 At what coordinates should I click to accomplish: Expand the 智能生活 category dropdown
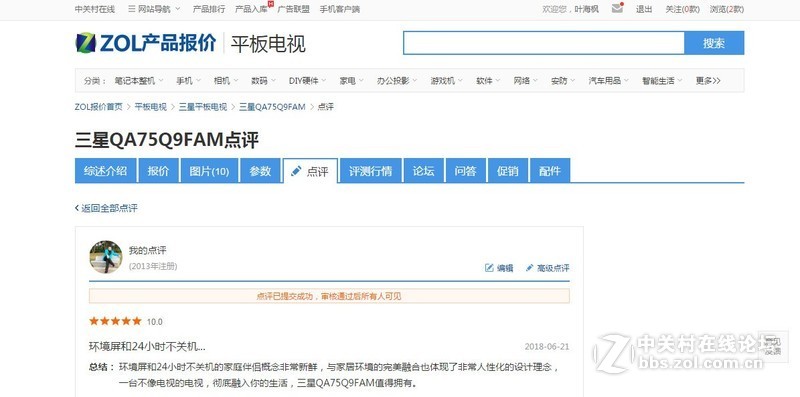coord(662,81)
